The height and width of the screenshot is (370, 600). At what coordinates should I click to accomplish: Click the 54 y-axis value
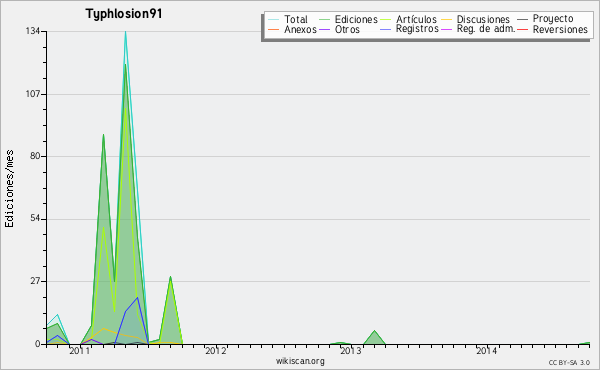coord(36,219)
